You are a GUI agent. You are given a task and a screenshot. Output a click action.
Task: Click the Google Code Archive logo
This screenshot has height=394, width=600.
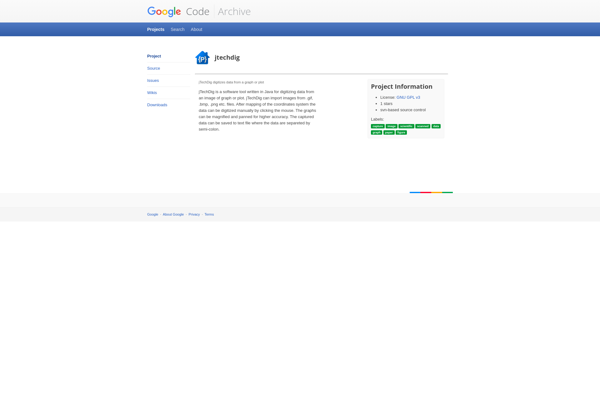click(199, 11)
